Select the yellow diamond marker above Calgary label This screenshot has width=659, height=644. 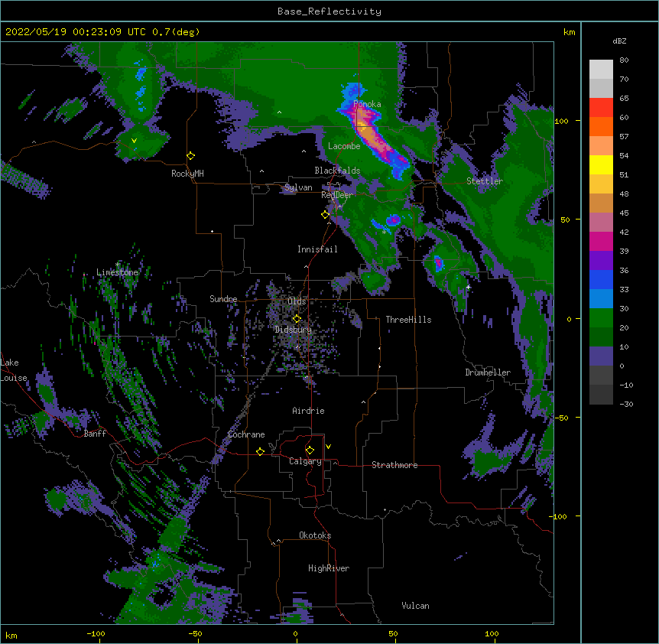[310, 450]
